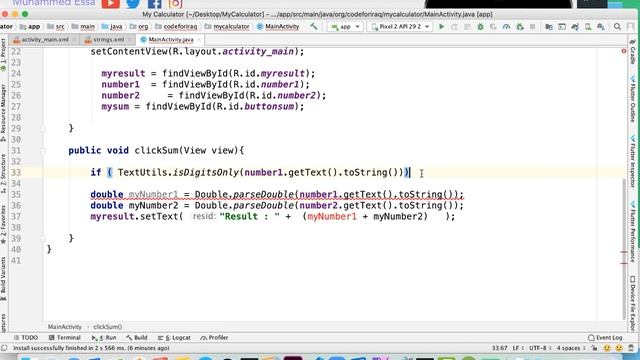Viewport: 640px width, 360px height.
Task: Close the MainActivity.java tab
Action: [199, 40]
